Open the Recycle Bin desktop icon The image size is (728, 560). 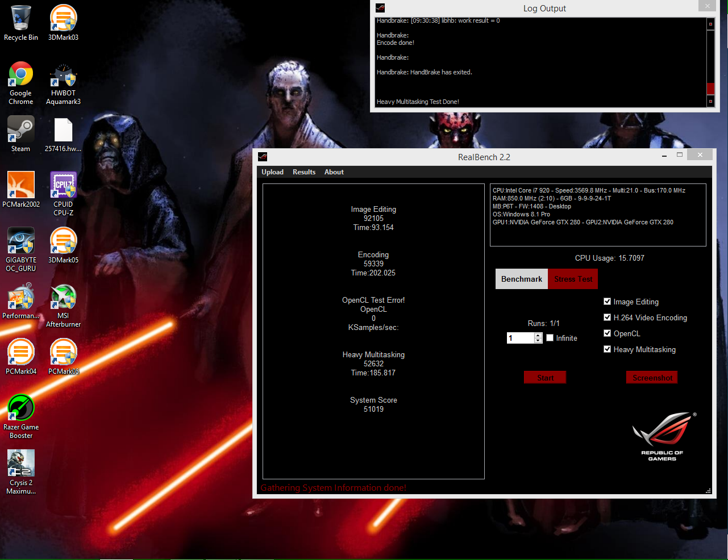point(21,23)
